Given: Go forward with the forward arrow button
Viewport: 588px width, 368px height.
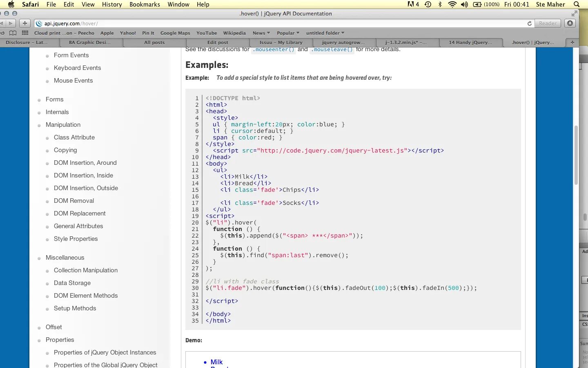Looking at the screenshot, I should pos(11,23).
